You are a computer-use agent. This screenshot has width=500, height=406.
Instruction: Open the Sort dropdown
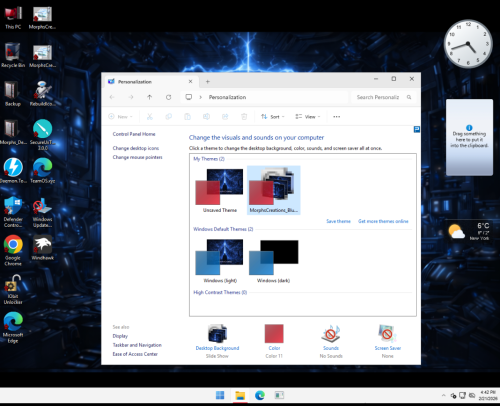[x=273, y=117]
